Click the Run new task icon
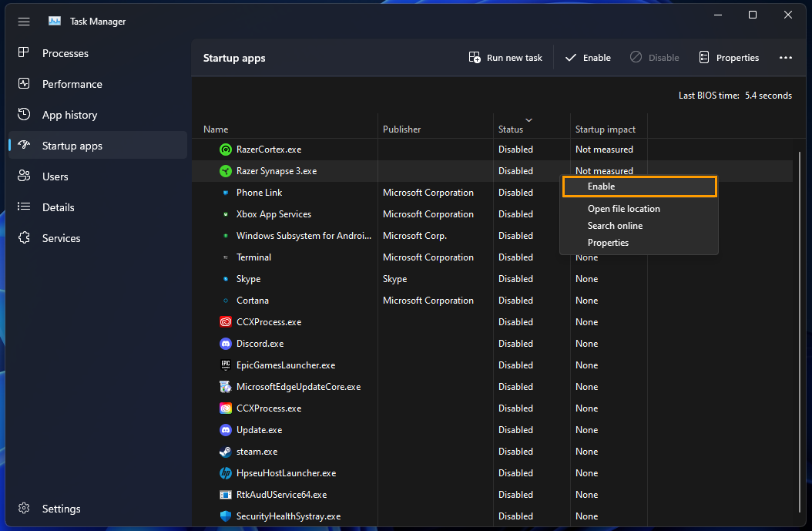Screen dimensions: 812x531 [x=475, y=58]
